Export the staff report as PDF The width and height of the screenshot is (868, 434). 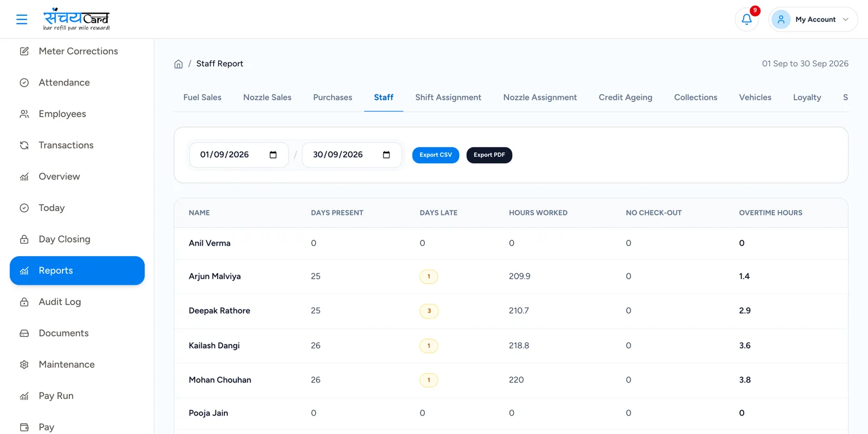click(489, 155)
